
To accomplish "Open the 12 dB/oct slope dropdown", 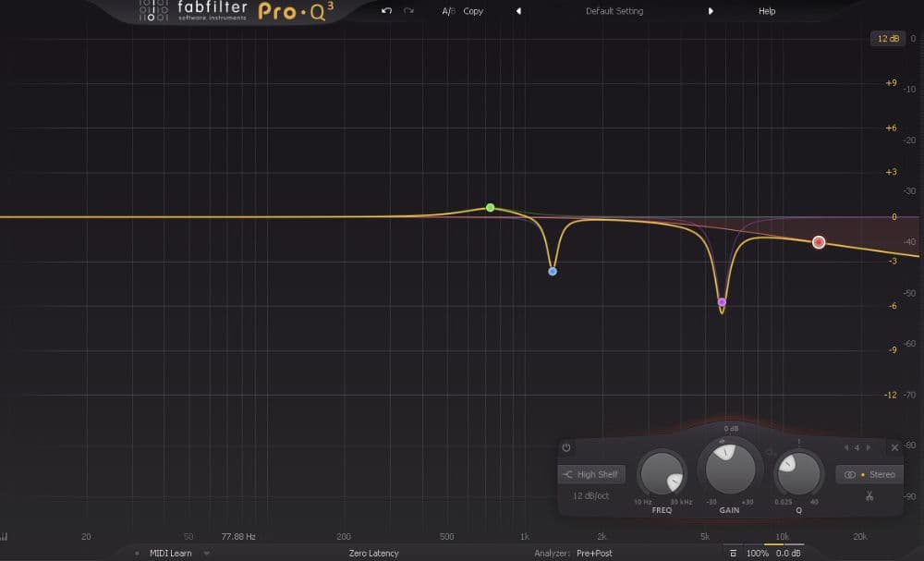I will click(x=590, y=496).
